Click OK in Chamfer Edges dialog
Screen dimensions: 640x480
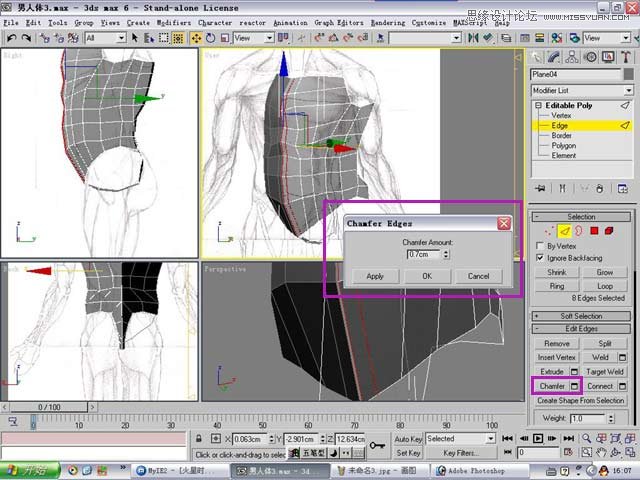point(427,276)
